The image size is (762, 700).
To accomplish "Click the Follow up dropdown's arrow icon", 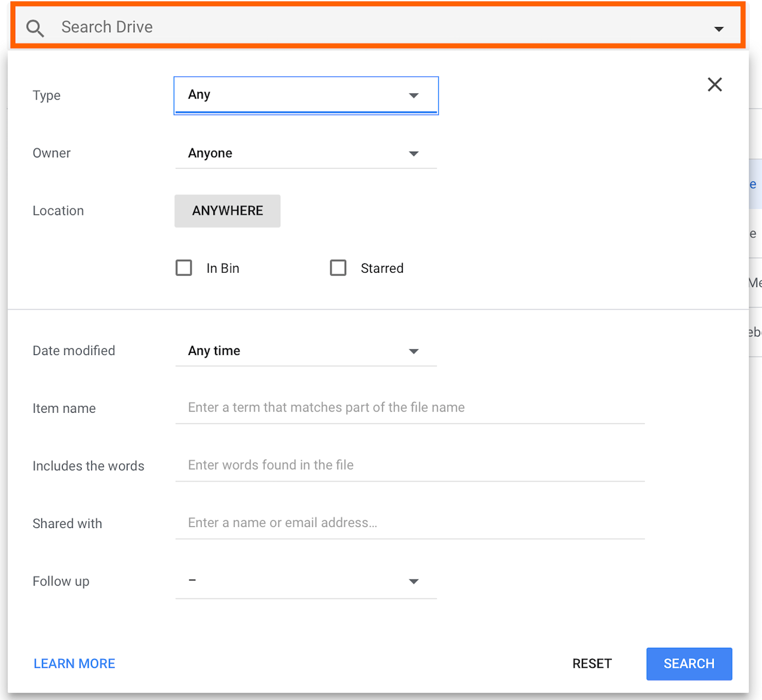I will click(414, 582).
